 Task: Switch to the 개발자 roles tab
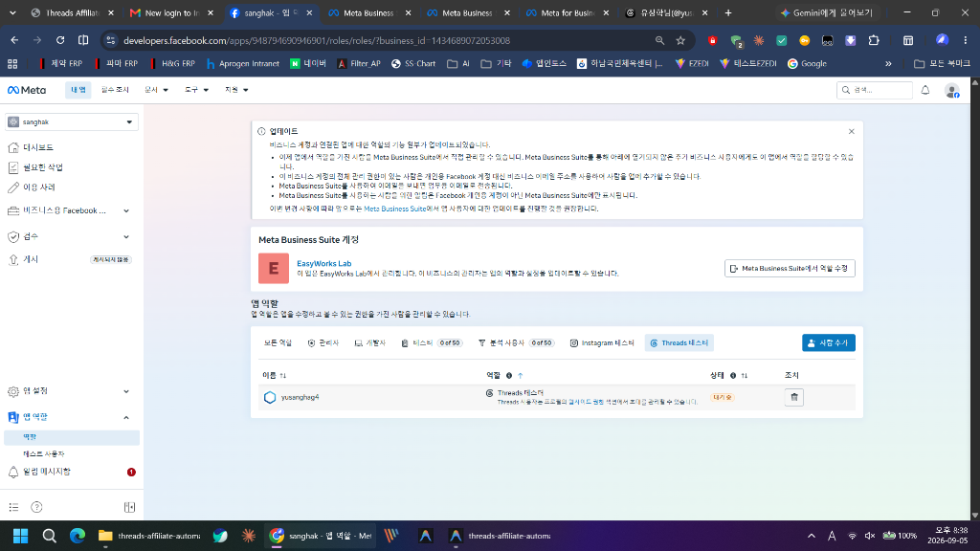[370, 343]
